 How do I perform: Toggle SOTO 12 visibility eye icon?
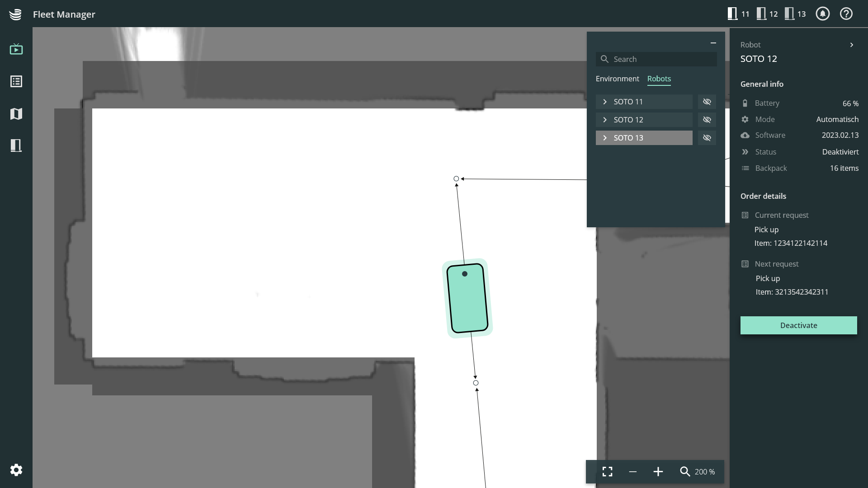click(x=707, y=120)
